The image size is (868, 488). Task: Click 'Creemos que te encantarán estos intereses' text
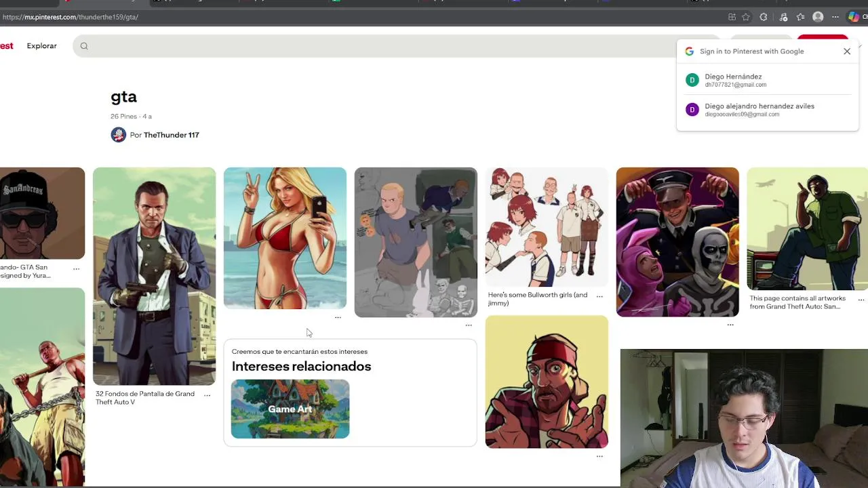(300, 352)
